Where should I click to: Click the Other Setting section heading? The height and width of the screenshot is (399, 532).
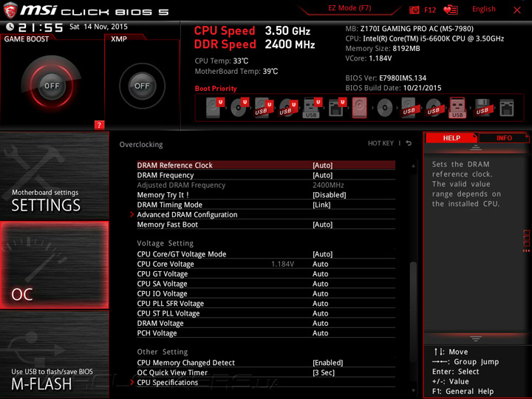click(162, 352)
